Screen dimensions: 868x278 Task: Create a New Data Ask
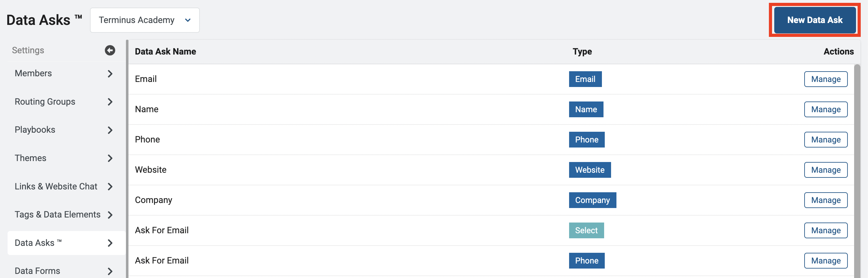point(815,20)
